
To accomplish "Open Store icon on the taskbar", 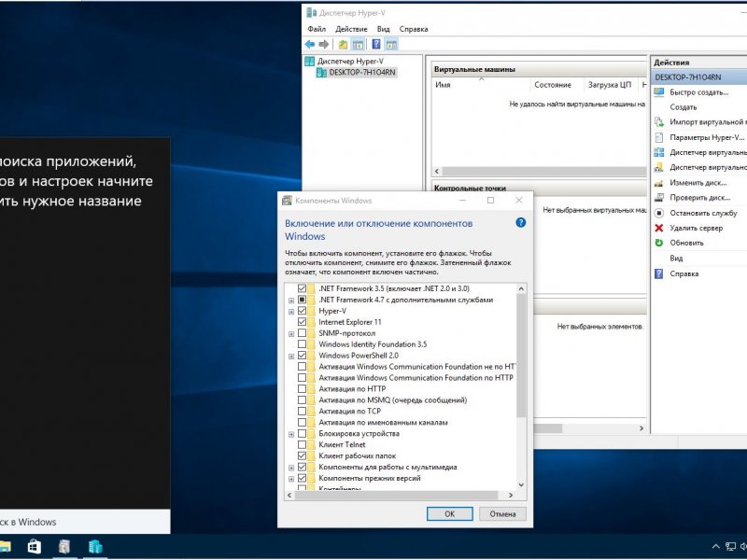I will [35, 547].
